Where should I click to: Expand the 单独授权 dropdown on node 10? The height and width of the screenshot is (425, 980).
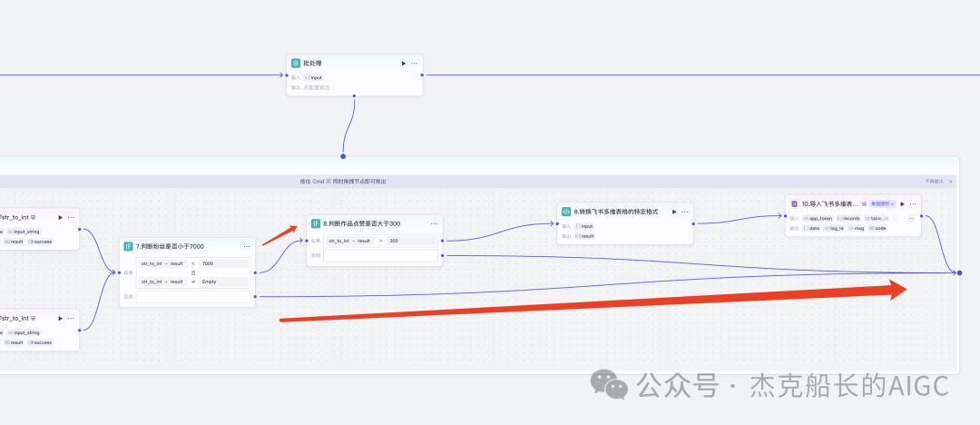coord(883,204)
